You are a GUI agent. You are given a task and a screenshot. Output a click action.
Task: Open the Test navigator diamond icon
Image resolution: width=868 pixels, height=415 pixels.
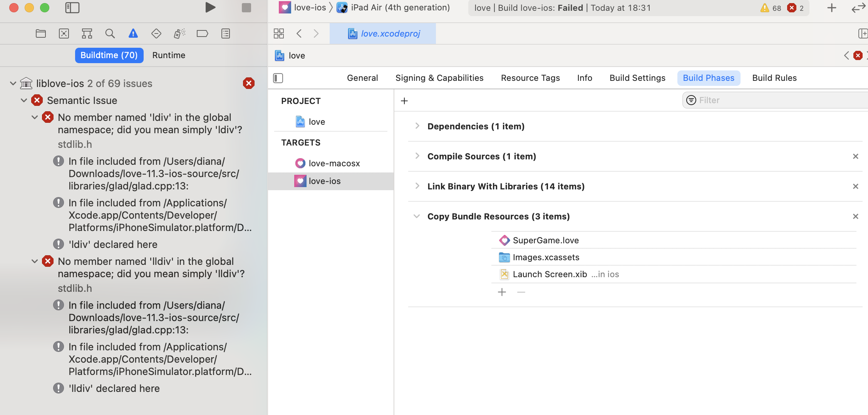click(156, 34)
